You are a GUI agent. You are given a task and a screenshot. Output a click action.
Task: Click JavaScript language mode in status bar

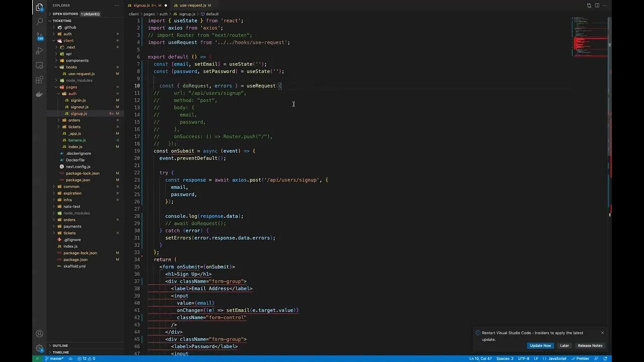pos(557,358)
